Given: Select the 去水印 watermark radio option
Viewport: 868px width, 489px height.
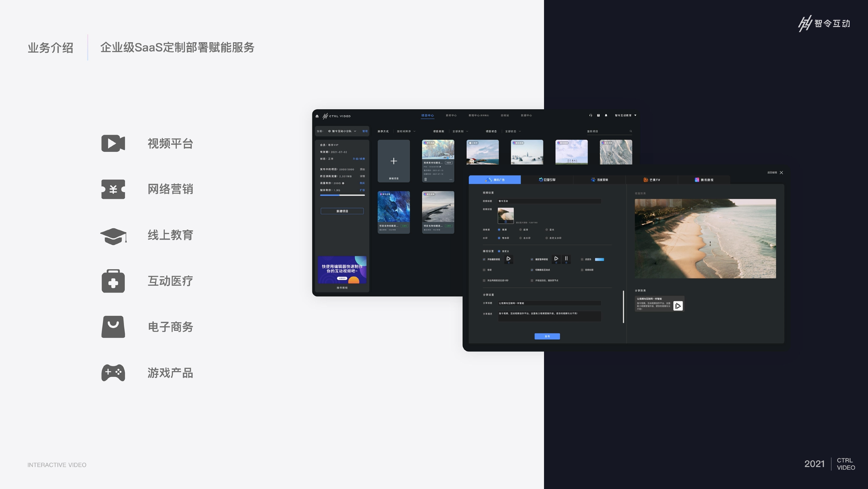Looking at the screenshot, I should click(x=520, y=238).
